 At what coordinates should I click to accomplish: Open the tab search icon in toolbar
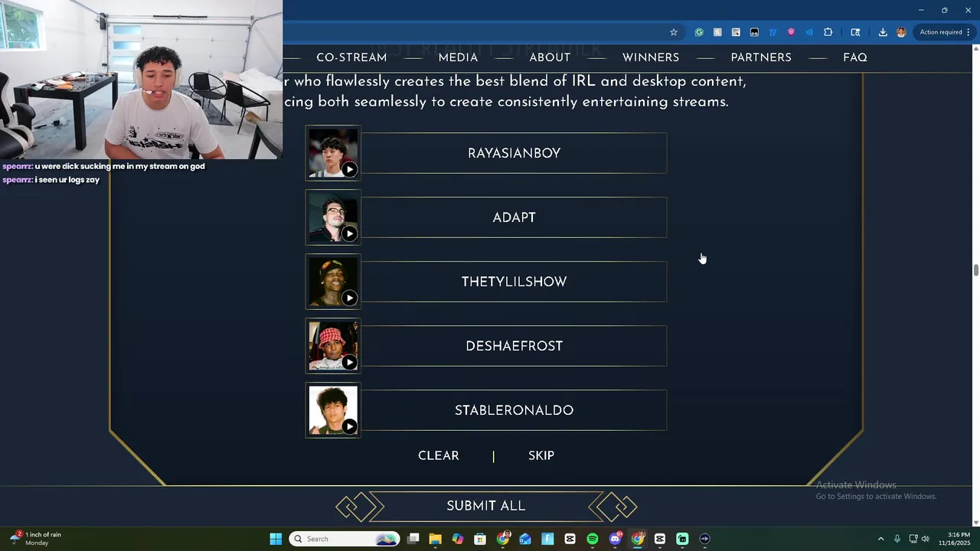[x=855, y=32]
